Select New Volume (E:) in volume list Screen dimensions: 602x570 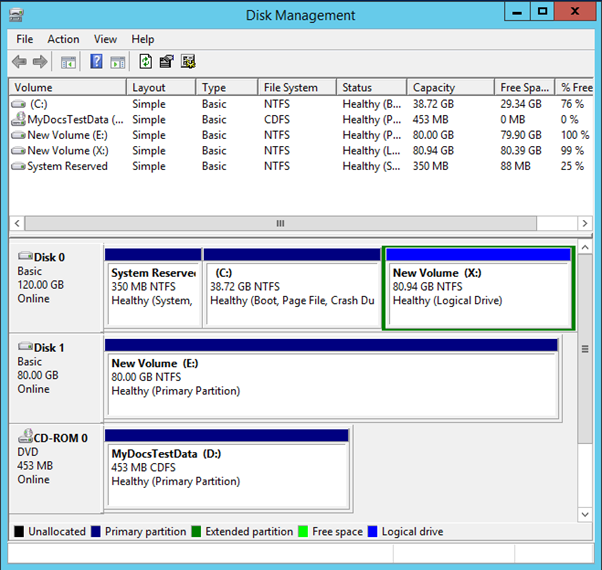[x=301, y=135]
